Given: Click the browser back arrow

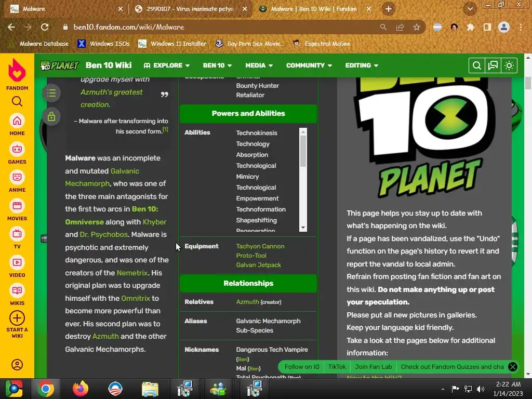Looking at the screenshot, I should coord(11,27).
